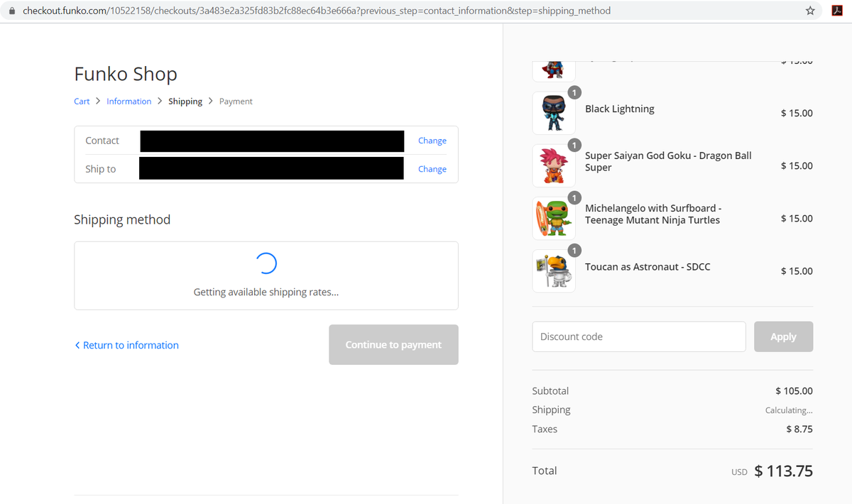Click the Return to information link
This screenshot has width=852, height=504.
click(131, 345)
